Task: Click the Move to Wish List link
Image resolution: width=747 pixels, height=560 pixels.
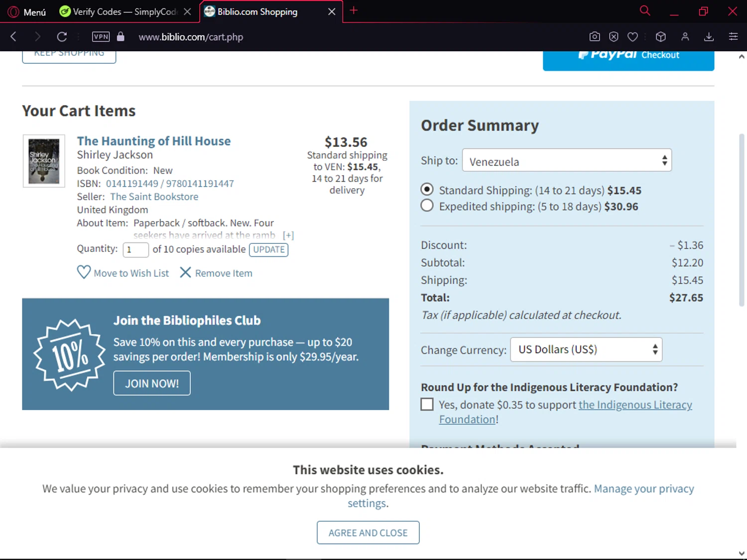Action: click(x=131, y=273)
